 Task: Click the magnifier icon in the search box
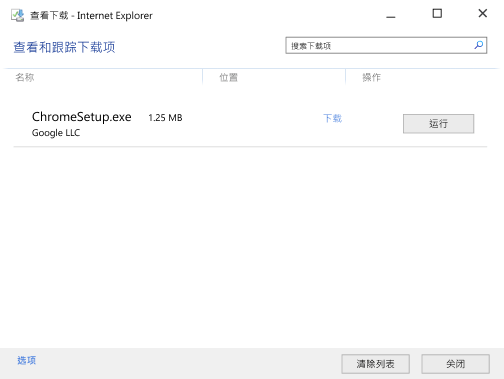(x=479, y=45)
